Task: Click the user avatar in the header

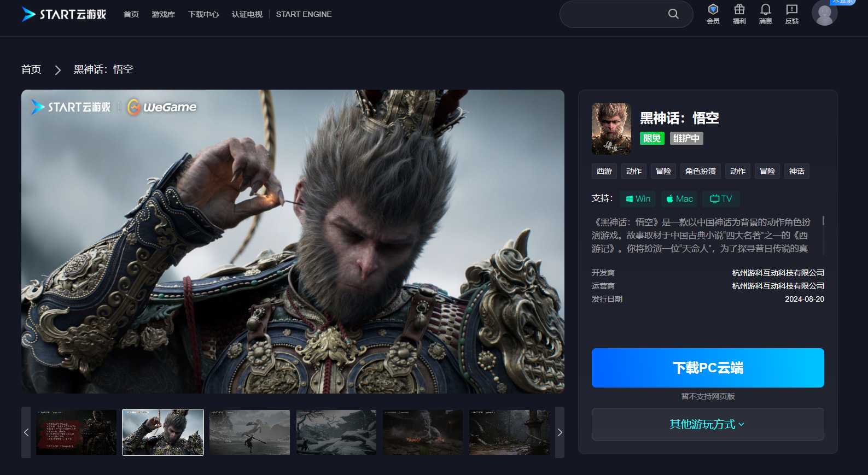Action: tap(824, 13)
